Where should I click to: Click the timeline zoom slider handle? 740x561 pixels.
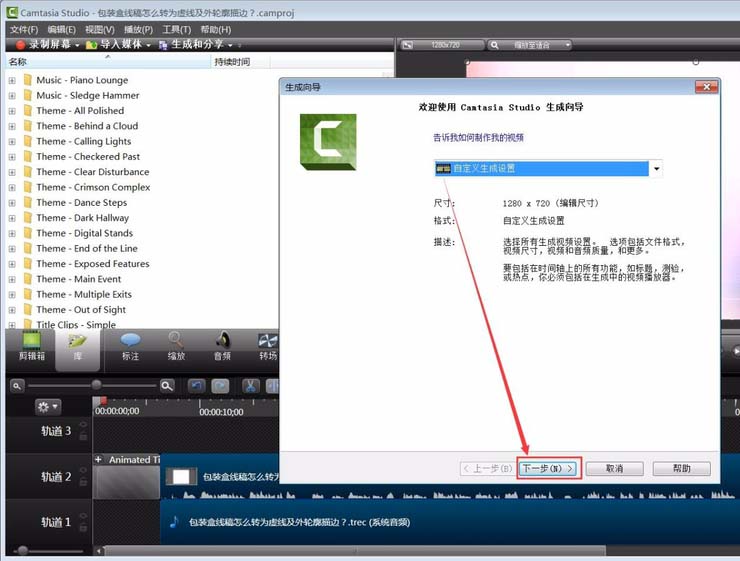point(96,385)
